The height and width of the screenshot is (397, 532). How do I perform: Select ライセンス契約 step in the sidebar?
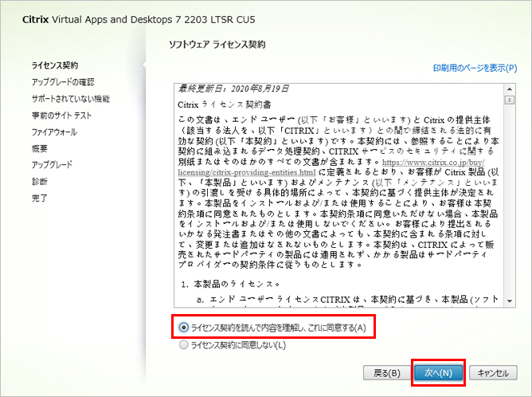[x=55, y=65]
